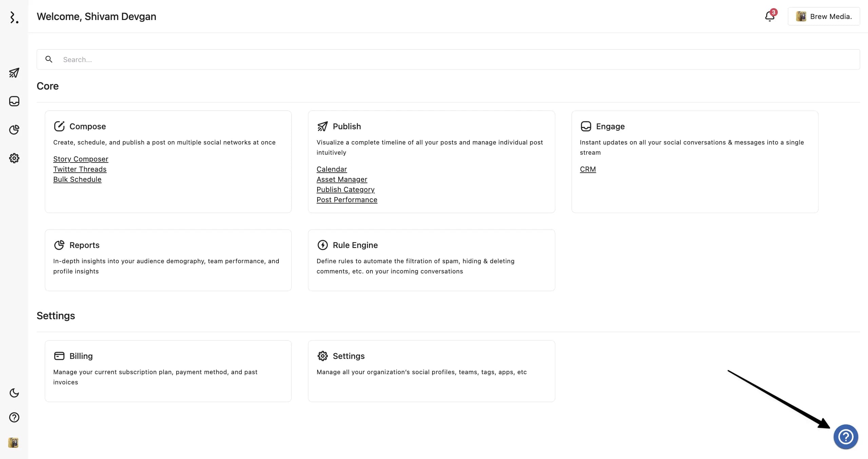The image size is (868, 459).
Task: Go to Bulk Schedule
Action: (x=77, y=179)
